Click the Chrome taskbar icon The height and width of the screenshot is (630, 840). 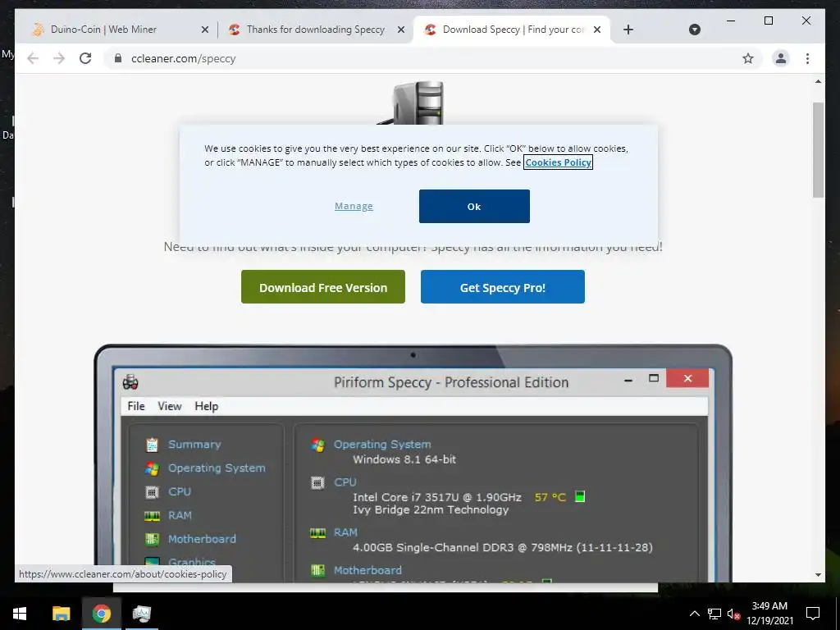[x=101, y=614]
